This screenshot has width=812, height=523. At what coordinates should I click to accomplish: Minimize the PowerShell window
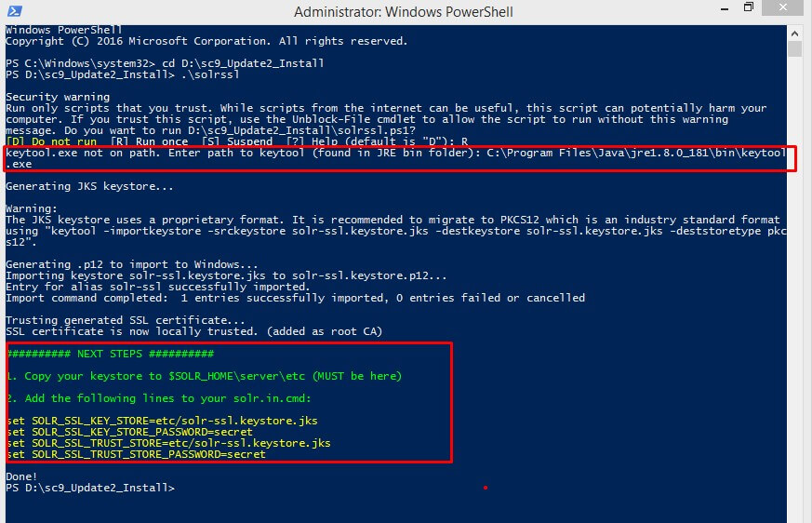pos(725,8)
